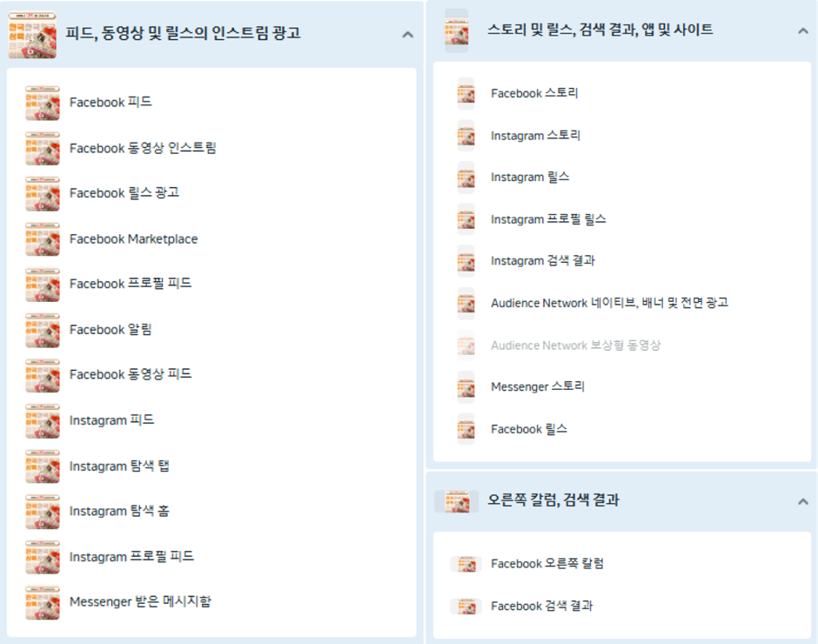Image resolution: width=818 pixels, height=644 pixels.
Task: Select the Instagram 탐색 탭 label
Action: coord(119,466)
